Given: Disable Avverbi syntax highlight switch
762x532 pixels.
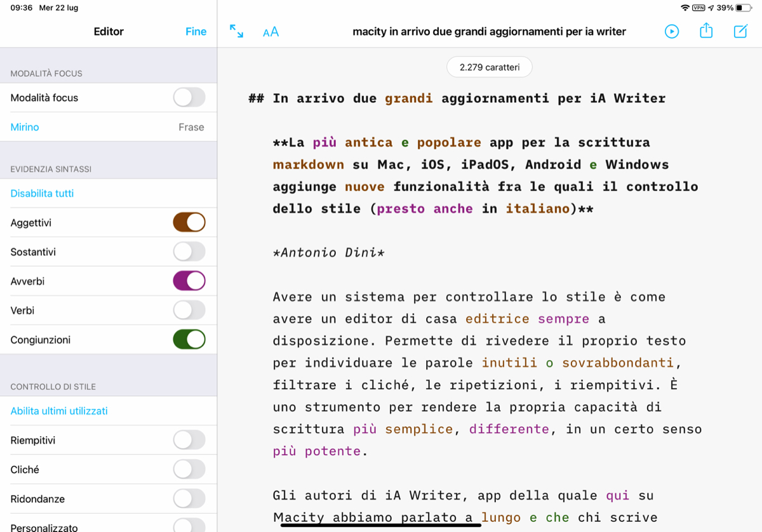Looking at the screenshot, I should coord(189,281).
